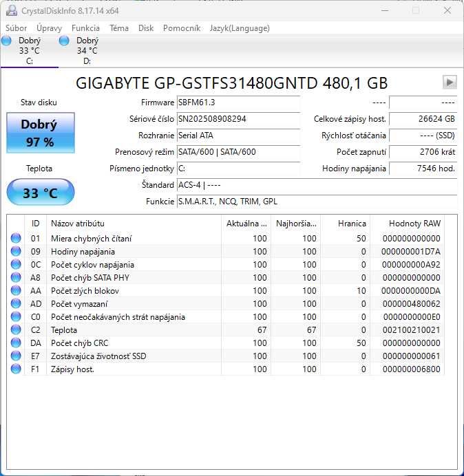Image resolution: width=464 pixels, height=476 pixels.
Task: Click raw value 000000000061
Action: (412, 356)
